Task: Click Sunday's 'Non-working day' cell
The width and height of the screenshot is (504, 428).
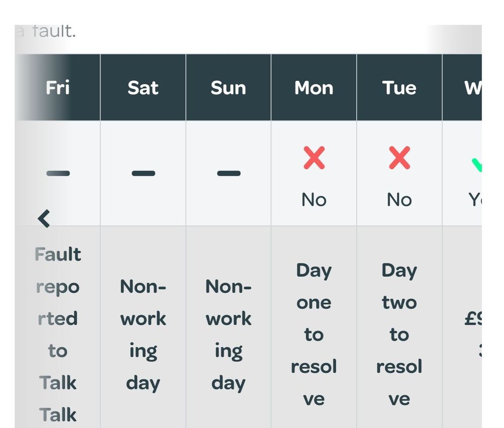Action: (x=229, y=327)
